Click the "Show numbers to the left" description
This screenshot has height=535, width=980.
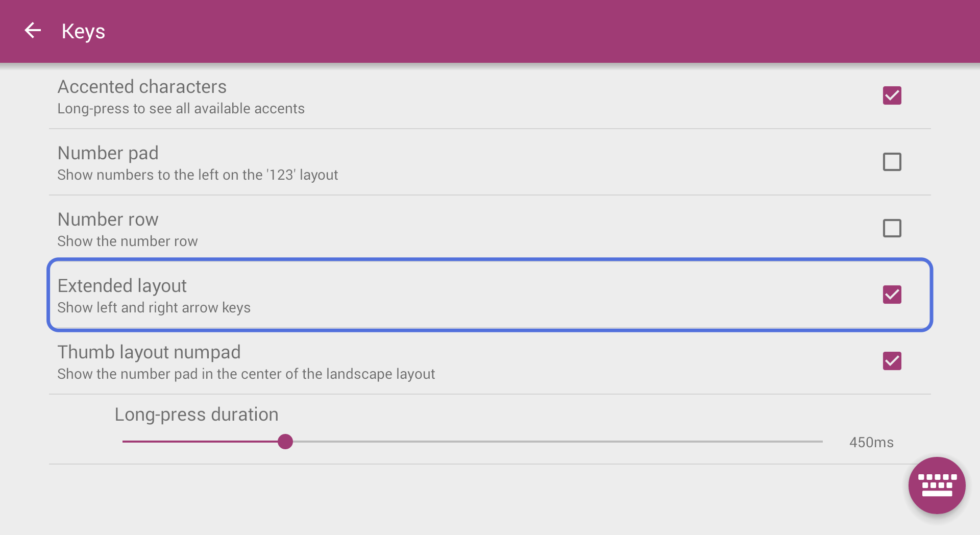tap(198, 175)
